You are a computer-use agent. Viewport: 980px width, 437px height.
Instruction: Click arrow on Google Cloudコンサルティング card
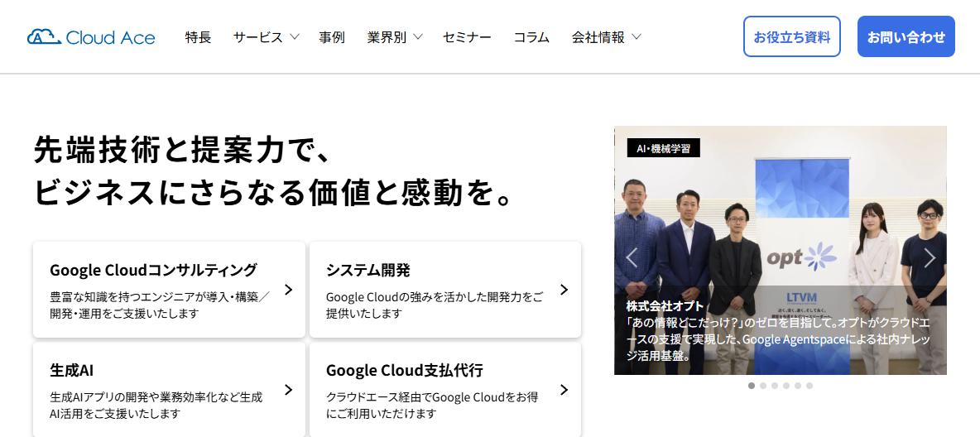coord(288,290)
